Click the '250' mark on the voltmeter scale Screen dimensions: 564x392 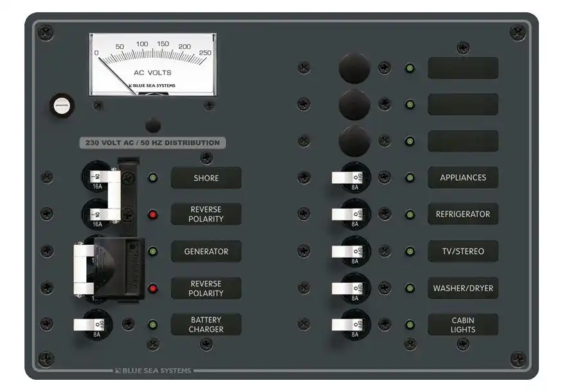tap(205, 53)
